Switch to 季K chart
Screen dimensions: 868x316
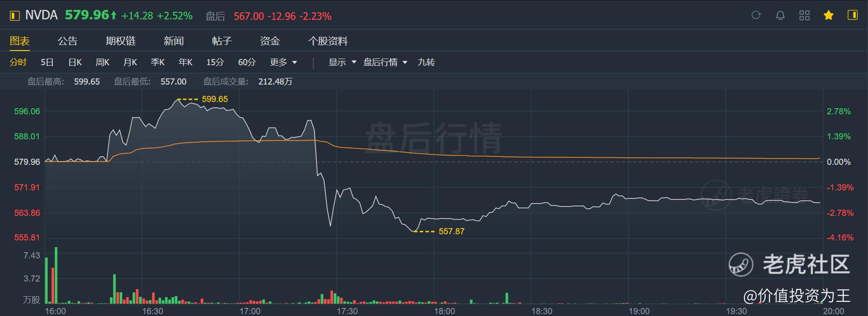[x=158, y=62]
